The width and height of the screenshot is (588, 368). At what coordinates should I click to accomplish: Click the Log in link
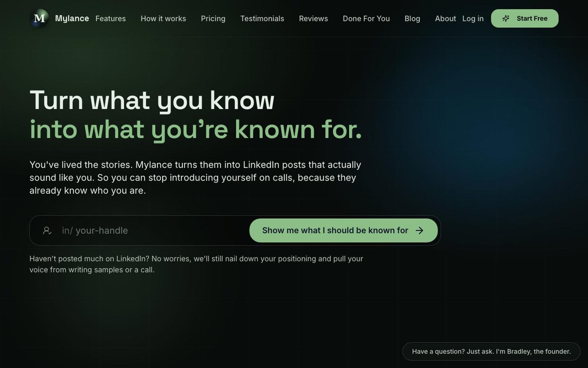pyautogui.click(x=473, y=19)
